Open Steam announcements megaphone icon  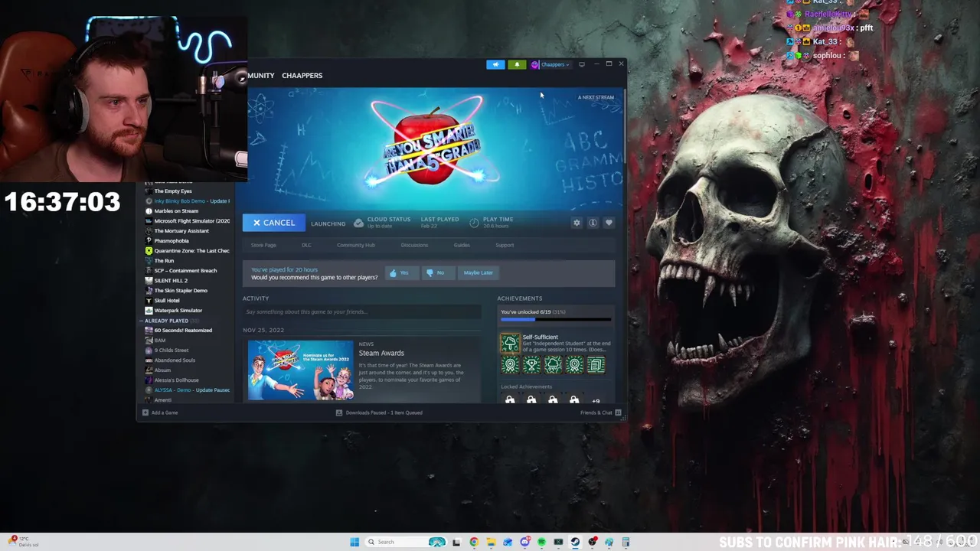click(x=495, y=64)
